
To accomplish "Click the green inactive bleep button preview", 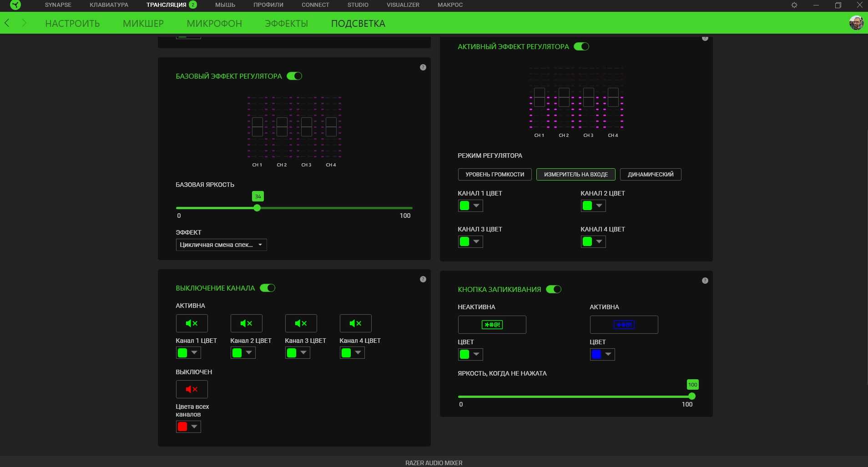I will pos(492,325).
